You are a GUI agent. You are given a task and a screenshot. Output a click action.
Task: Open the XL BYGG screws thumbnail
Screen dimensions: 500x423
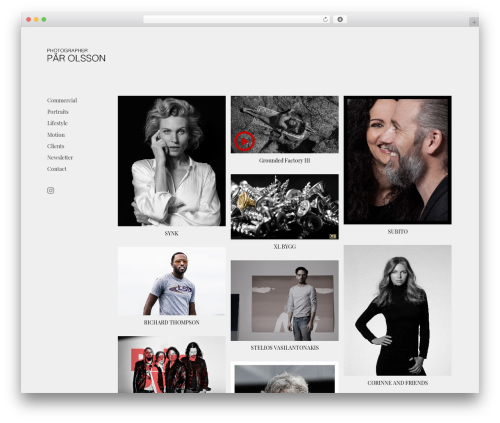(285, 207)
